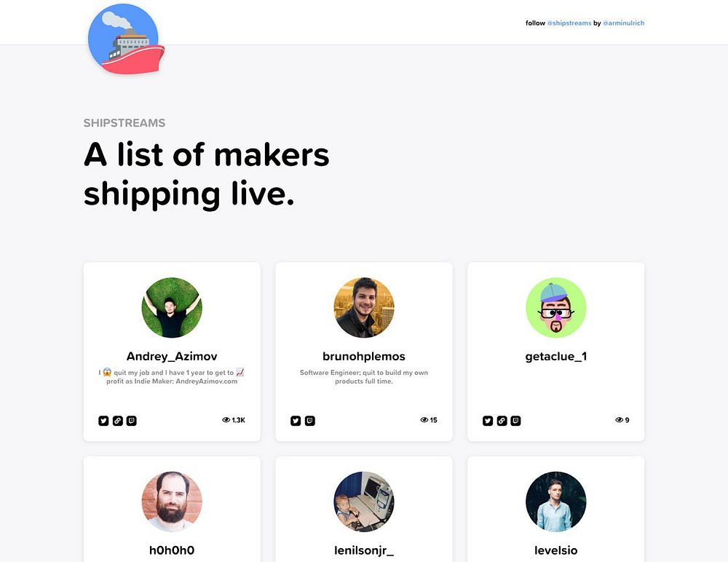Open the lenilsonjr_ maker card name
This screenshot has width=728, height=562.
pyautogui.click(x=364, y=551)
